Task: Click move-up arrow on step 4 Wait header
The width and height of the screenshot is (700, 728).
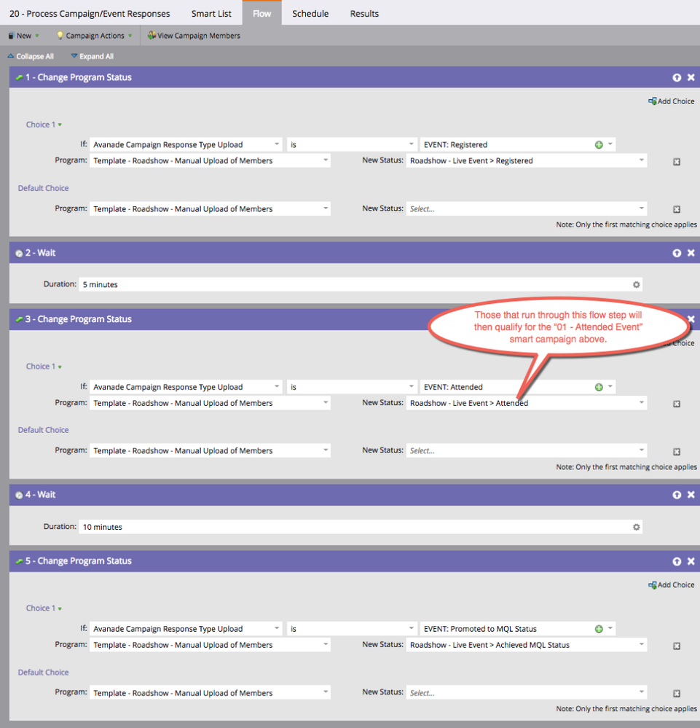Action: coord(677,495)
